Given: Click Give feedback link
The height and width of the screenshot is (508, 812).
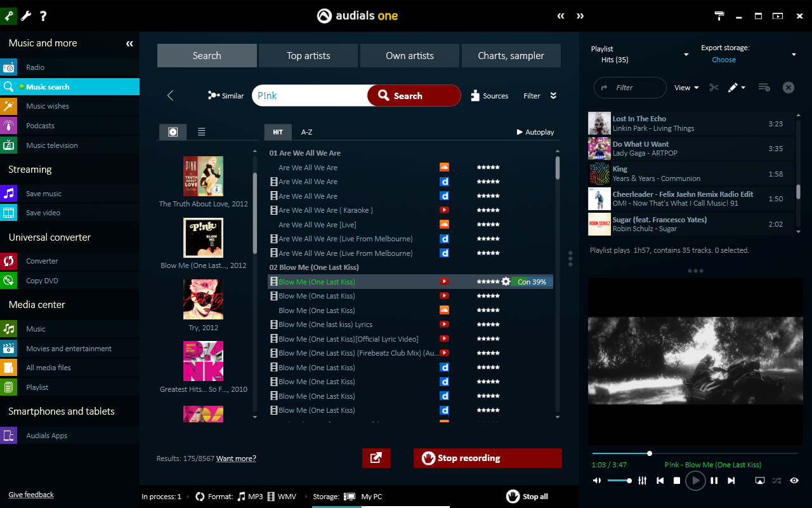Looking at the screenshot, I should [x=31, y=495].
